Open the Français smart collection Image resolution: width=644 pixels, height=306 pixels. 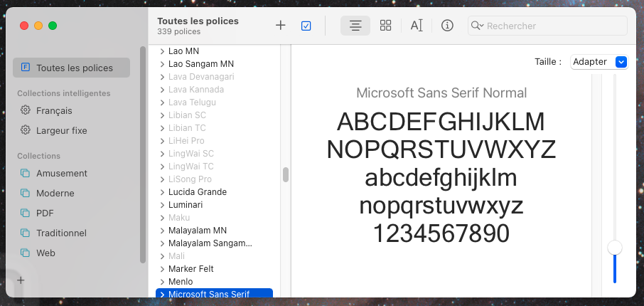coord(54,110)
